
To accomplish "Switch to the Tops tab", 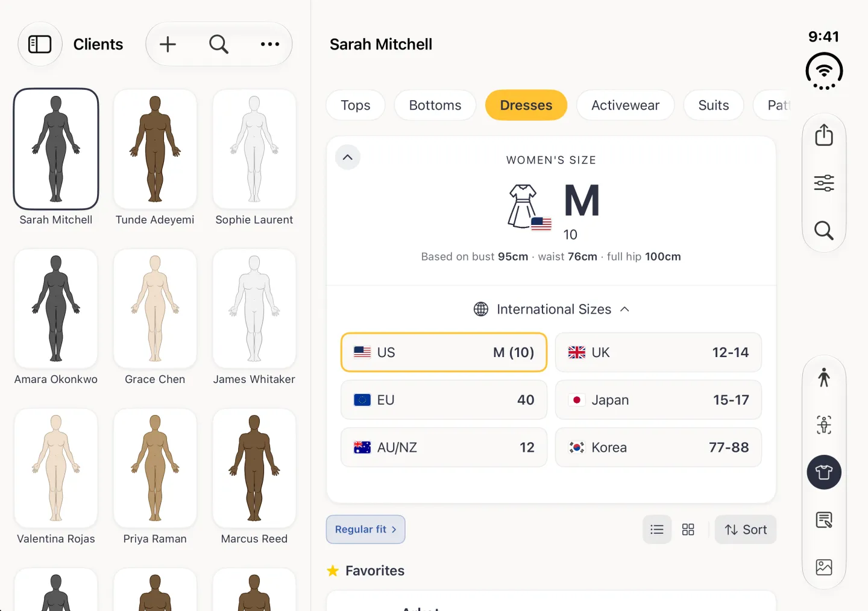I will pyautogui.click(x=356, y=105).
